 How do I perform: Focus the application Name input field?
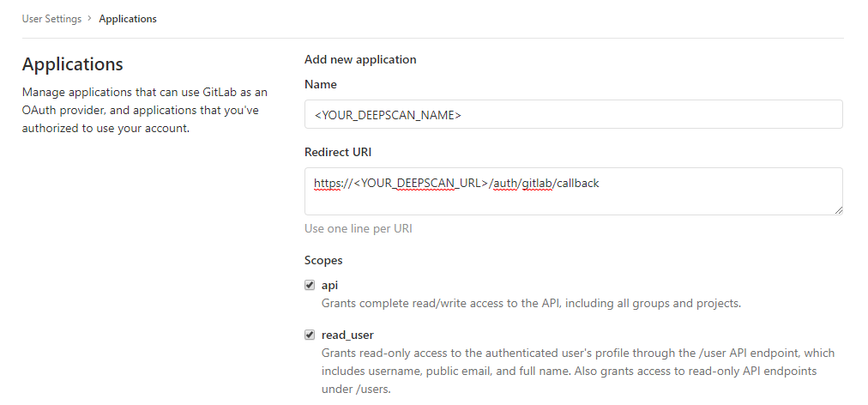point(574,115)
